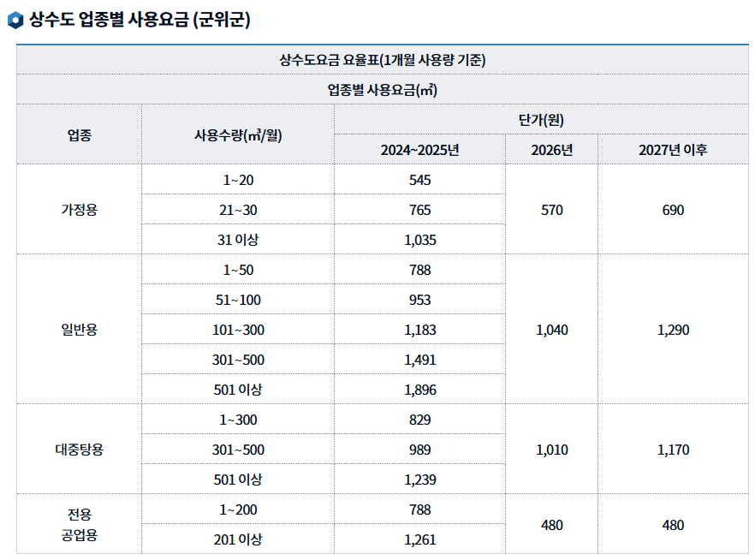Click the 일반용 2027년 이후 rate '1,290'
This screenshot has height=560, width=755.
(x=673, y=330)
